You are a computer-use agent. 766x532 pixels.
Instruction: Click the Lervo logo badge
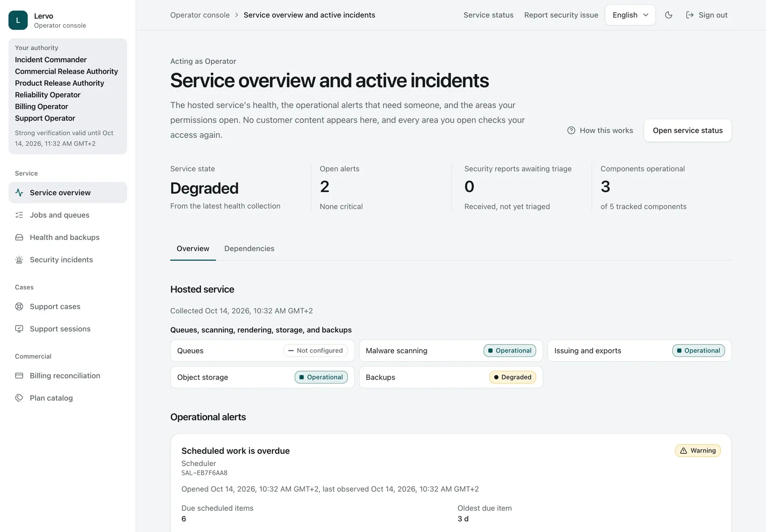[x=18, y=20]
